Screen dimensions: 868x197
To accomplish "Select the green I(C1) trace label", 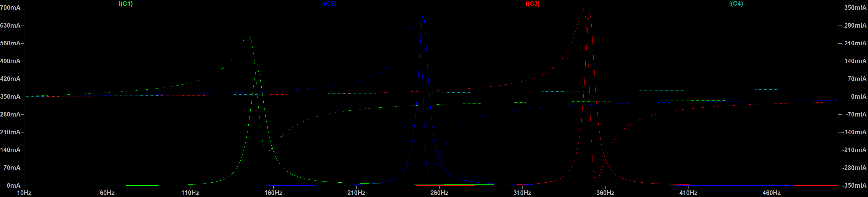I will click(126, 4).
